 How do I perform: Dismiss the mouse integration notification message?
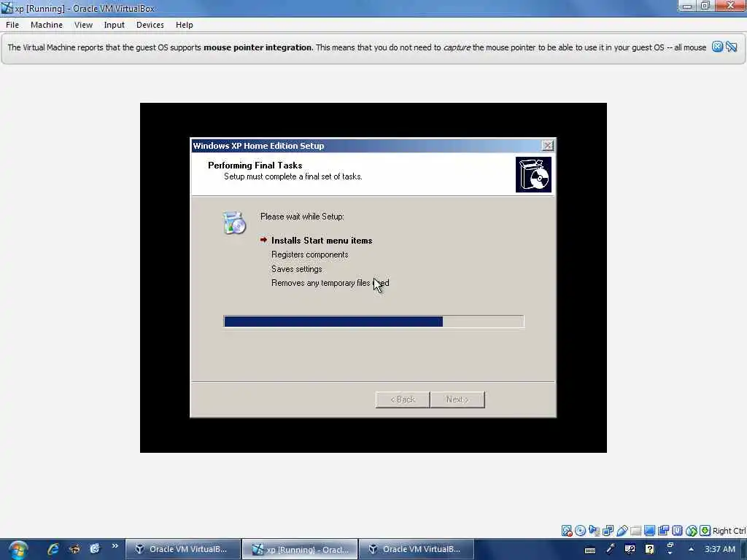point(718,47)
